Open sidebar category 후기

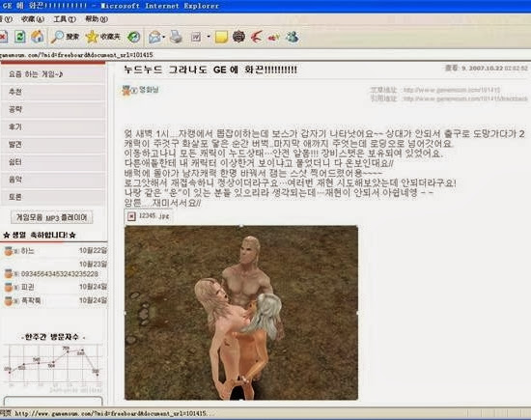click(x=53, y=127)
